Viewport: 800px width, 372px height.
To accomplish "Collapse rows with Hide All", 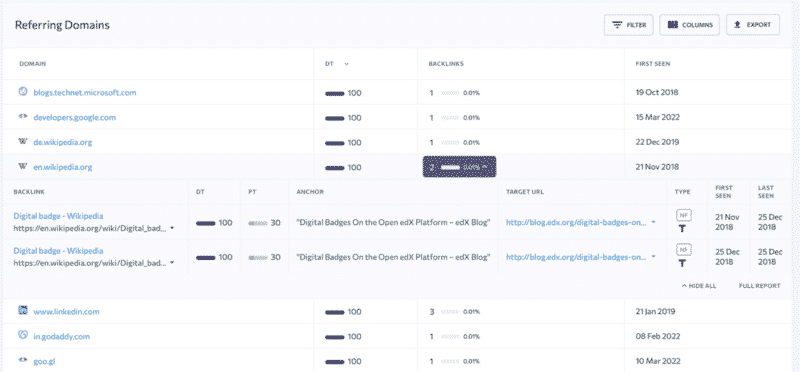I will (699, 286).
